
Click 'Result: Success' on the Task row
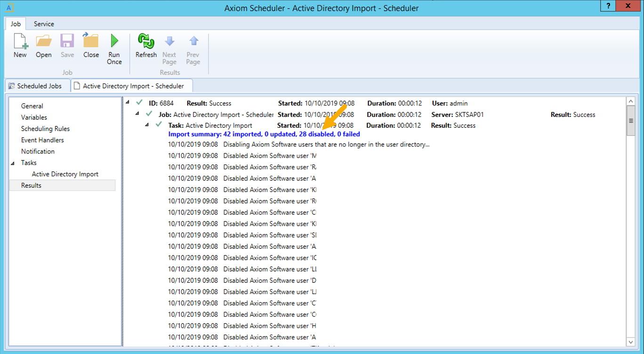tap(453, 125)
